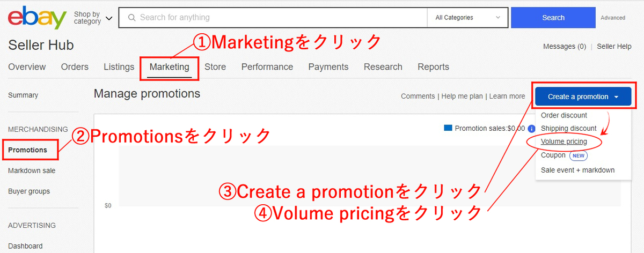The image size is (644, 253).
Task: Open the Shop by category dropdown
Action: point(93,18)
